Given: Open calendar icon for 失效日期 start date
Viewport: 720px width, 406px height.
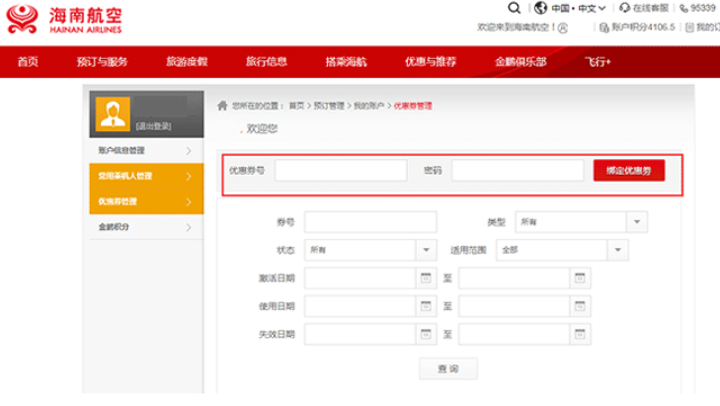Looking at the screenshot, I should tap(425, 334).
